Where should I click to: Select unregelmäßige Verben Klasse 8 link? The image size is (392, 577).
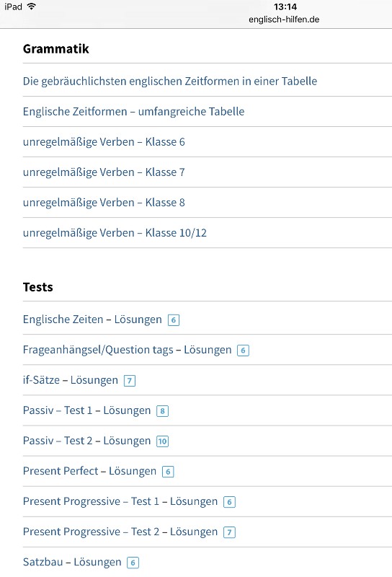(x=104, y=203)
